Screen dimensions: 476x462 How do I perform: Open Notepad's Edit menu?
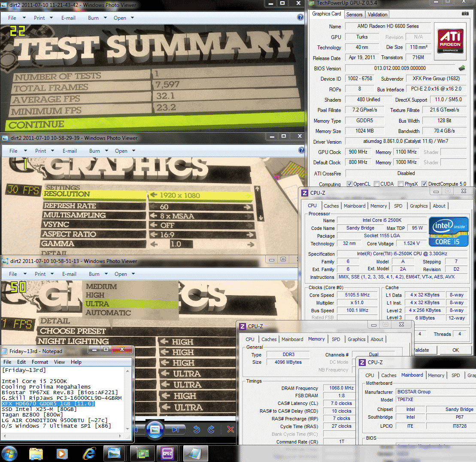pos(21,362)
